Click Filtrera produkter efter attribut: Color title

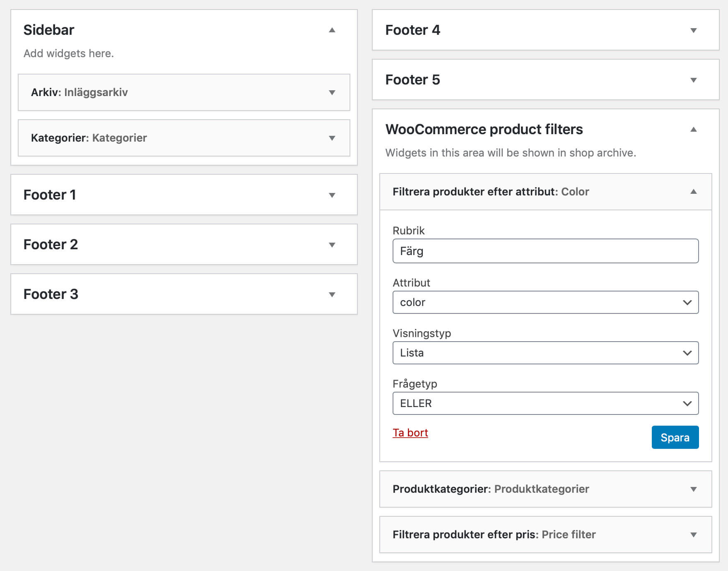[491, 191]
